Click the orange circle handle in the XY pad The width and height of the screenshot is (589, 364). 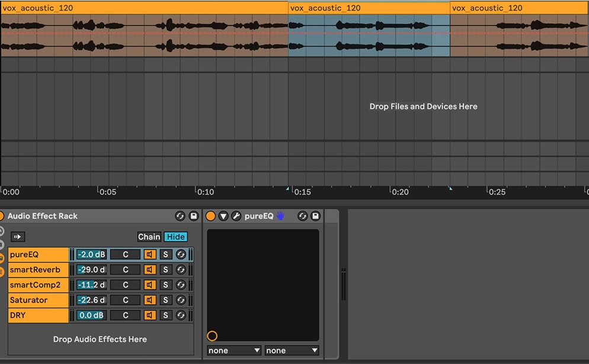pos(212,336)
